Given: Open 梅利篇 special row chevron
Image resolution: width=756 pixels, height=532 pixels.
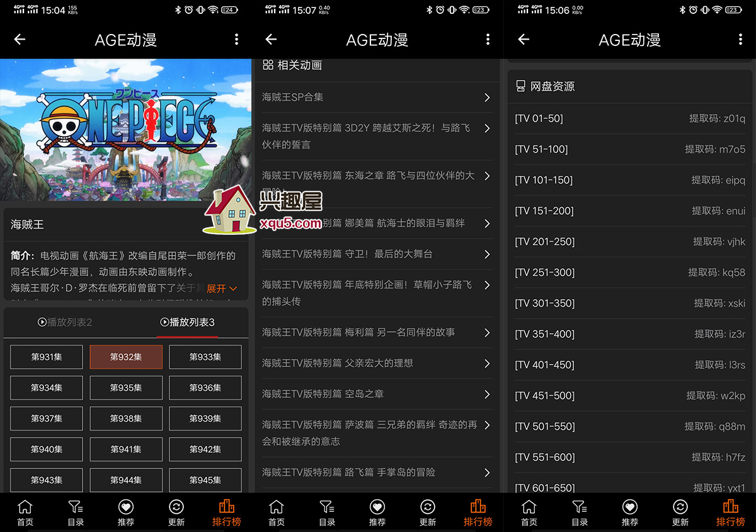Looking at the screenshot, I should (x=487, y=332).
